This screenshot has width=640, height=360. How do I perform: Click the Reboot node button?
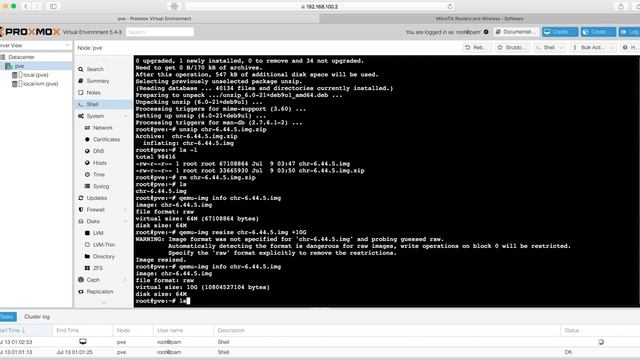tap(476, 48)
